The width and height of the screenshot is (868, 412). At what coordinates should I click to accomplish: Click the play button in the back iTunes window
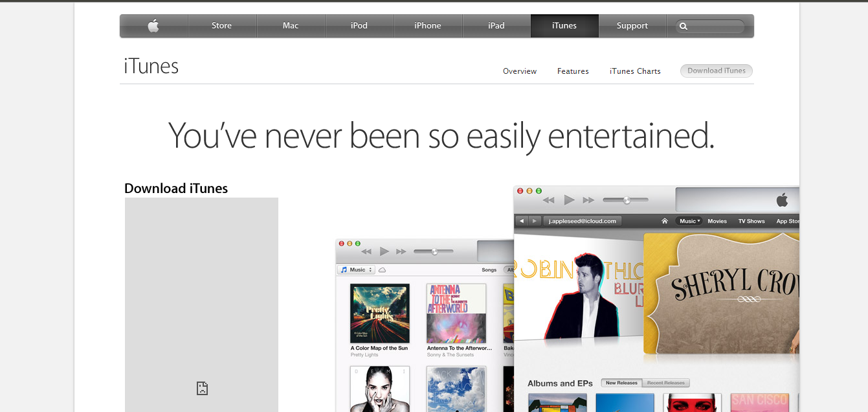point(384,251)
